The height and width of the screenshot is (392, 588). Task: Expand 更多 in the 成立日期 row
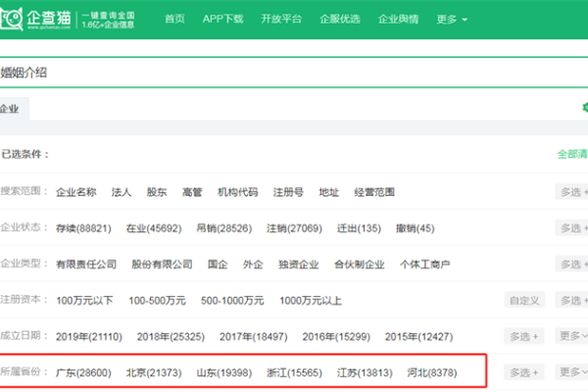click(571, 336)
